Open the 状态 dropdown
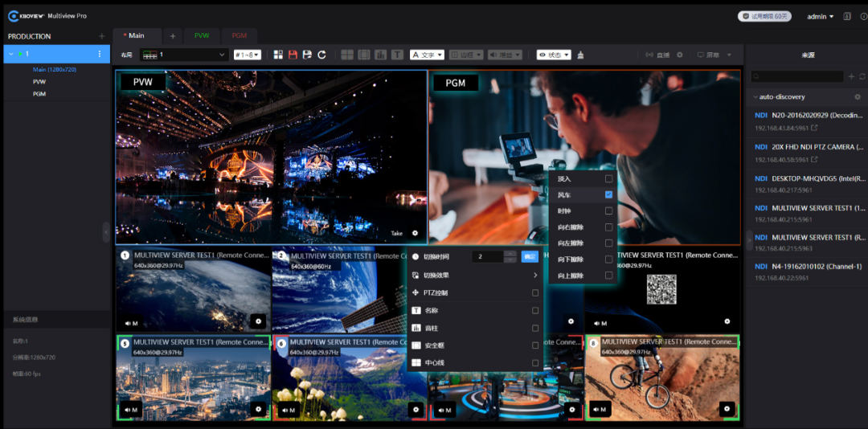Viewport: 868px width, 429px height. tap(554, 55)
